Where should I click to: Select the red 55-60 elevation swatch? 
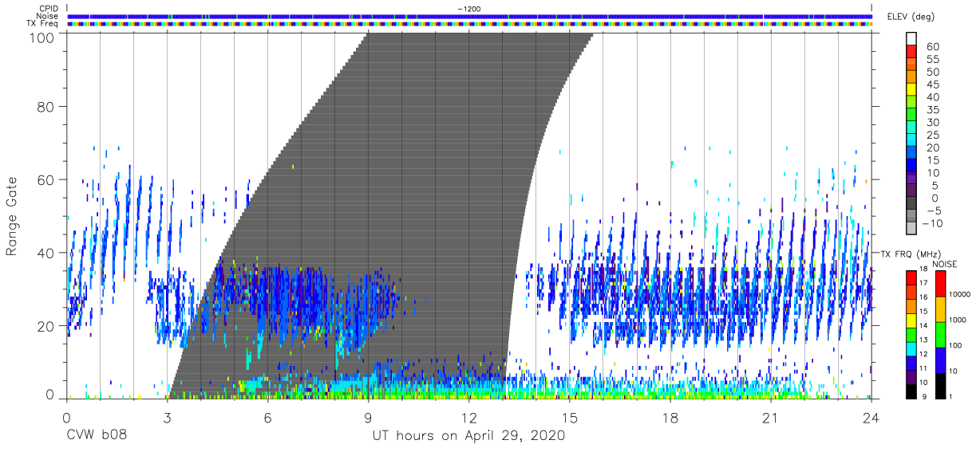[x=912, y=52]
